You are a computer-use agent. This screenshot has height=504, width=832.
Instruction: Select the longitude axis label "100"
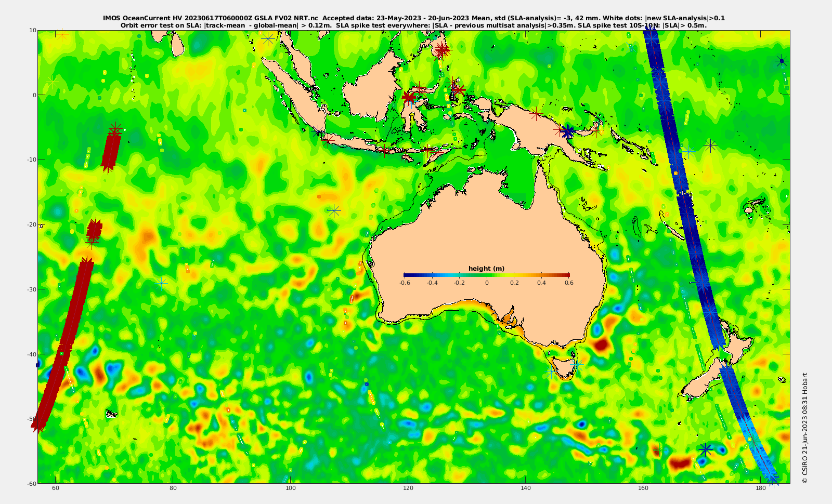[291, 488]
